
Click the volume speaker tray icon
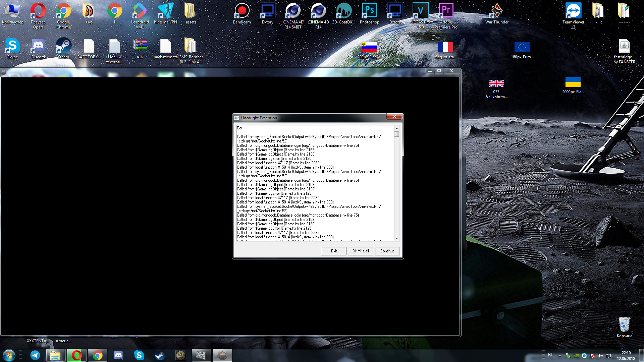pyautogui.click(x=600, y=356)
